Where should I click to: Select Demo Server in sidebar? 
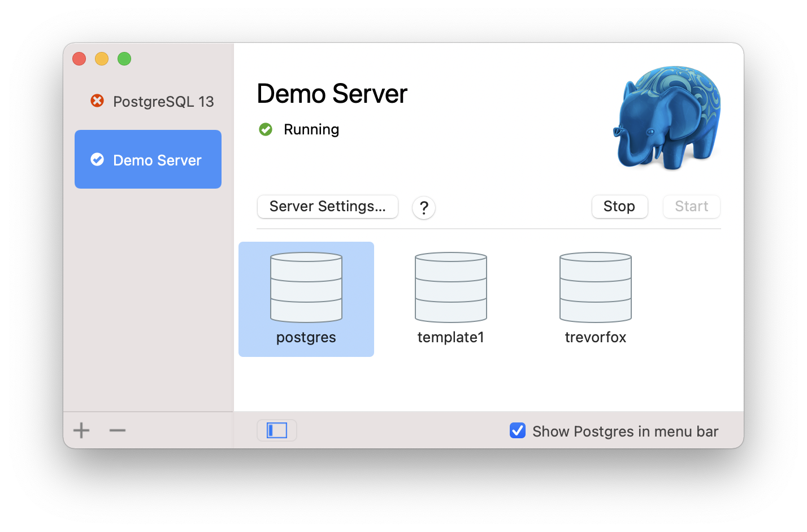[148, 159]
